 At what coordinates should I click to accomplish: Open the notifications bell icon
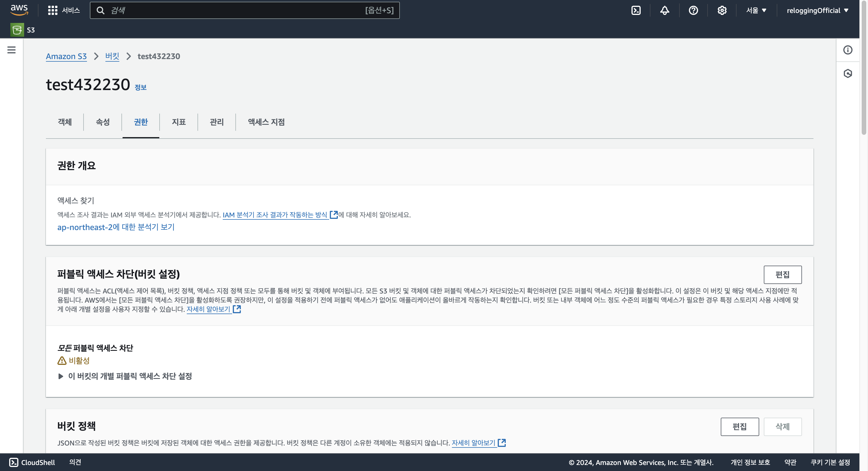664,10
